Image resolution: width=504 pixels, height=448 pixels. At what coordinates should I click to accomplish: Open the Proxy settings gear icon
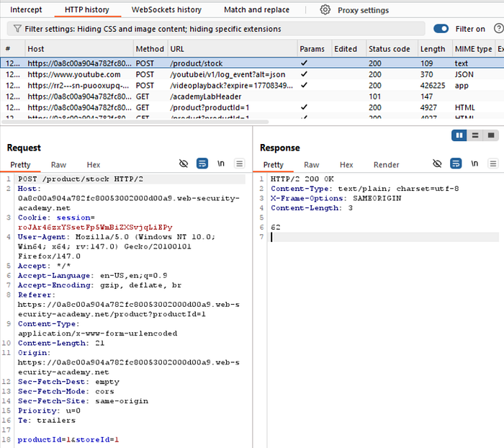point(325,9)
